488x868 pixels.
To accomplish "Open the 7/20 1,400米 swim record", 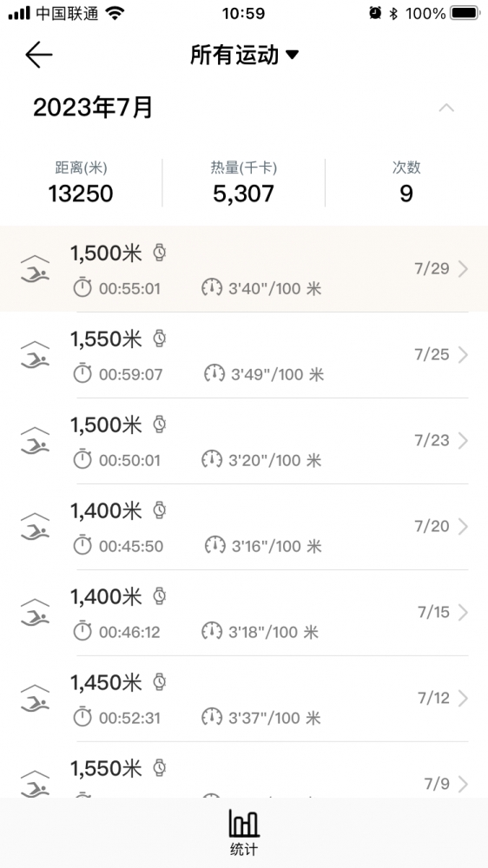I will pyautogui.click(x=244, y=527).
